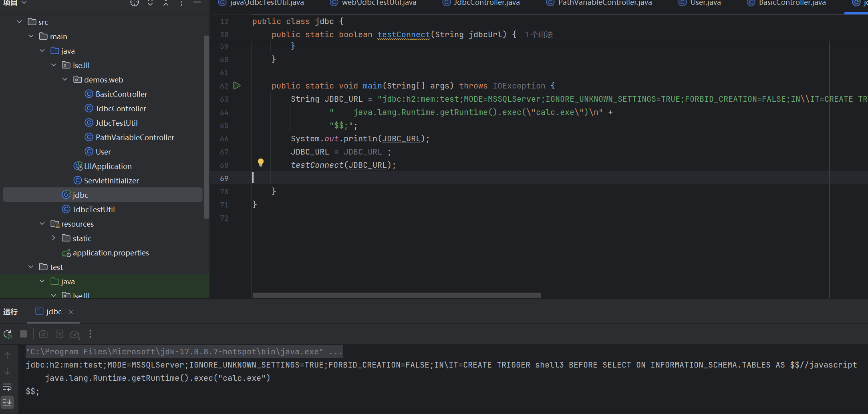
Task: Collapse the java folder under test
Action: pos(42,281)
